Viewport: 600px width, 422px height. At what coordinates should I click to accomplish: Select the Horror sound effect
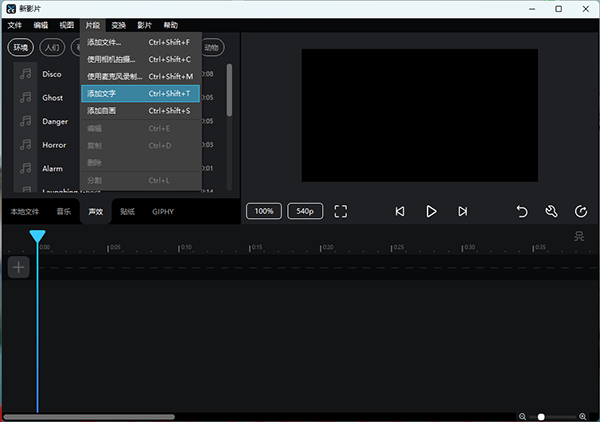pos(54,145)
